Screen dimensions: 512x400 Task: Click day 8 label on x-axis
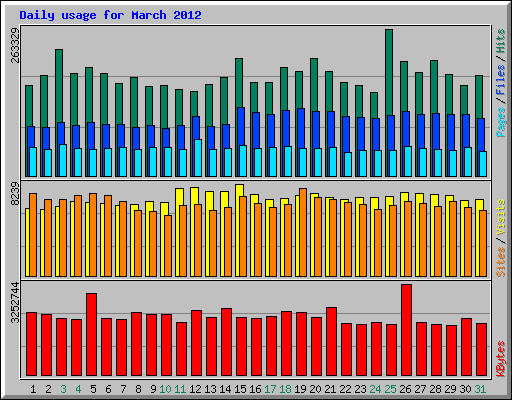[x=138, y=389]
